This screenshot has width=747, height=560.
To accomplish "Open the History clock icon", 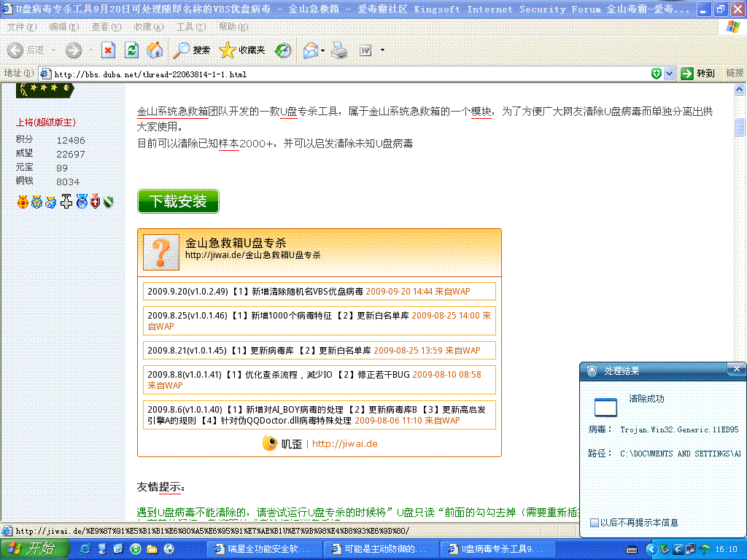I will coord(283,50).
